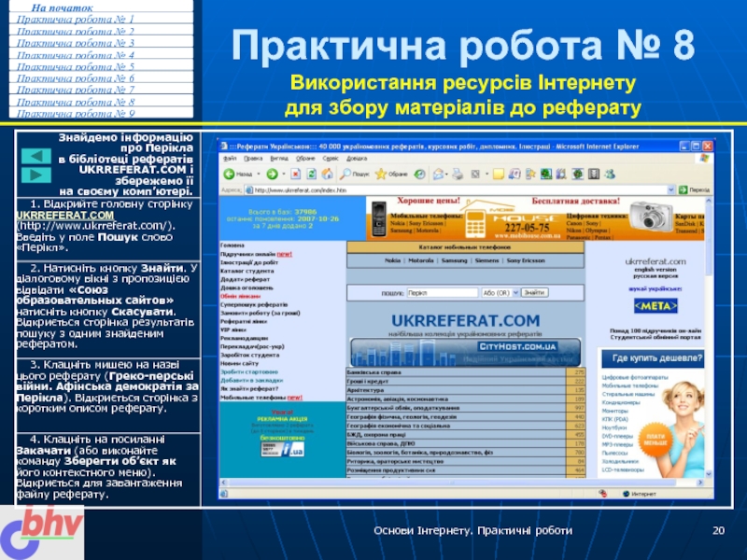Open 'Практична робота № 5' link

click(x=76, y=66)
